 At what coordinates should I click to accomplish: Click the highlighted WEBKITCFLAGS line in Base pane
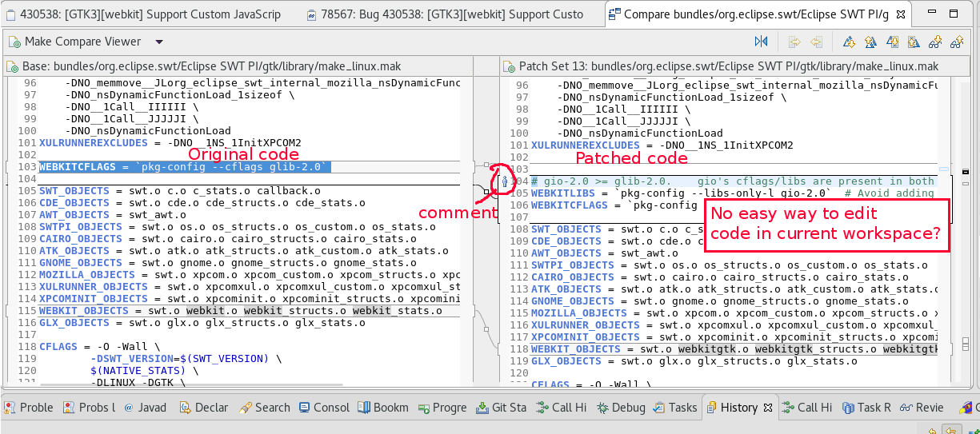(x=184, y=167)
